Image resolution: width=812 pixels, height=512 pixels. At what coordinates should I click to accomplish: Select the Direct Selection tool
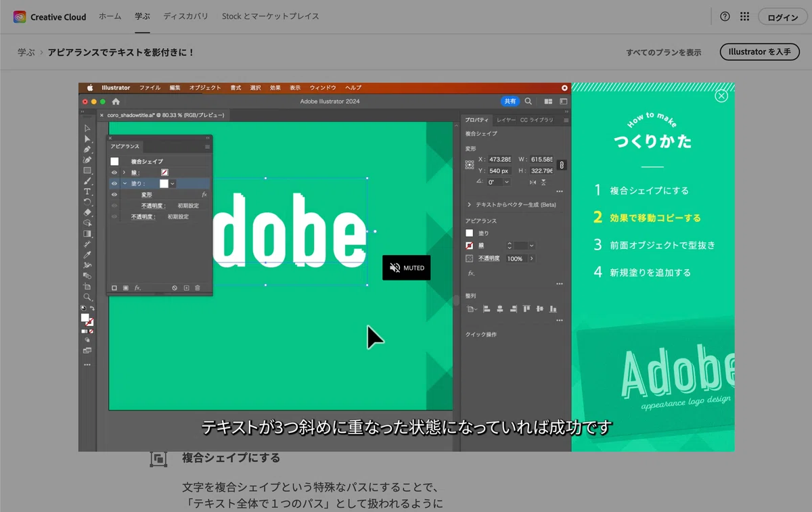(x=87, y=139)
